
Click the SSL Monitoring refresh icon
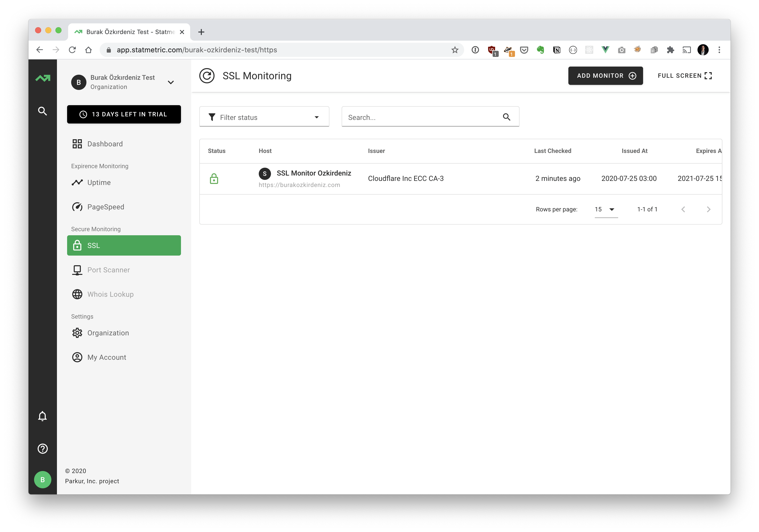207,76
